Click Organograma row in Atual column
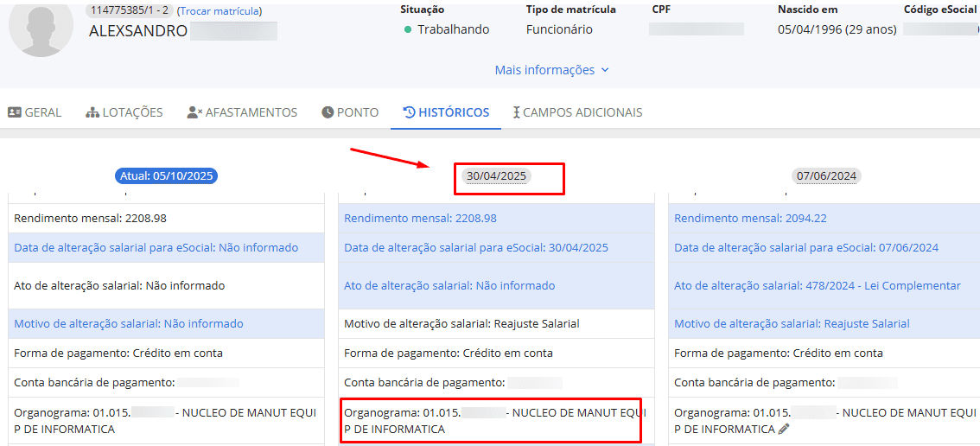 pyautogui.click(x=166, y=421)
